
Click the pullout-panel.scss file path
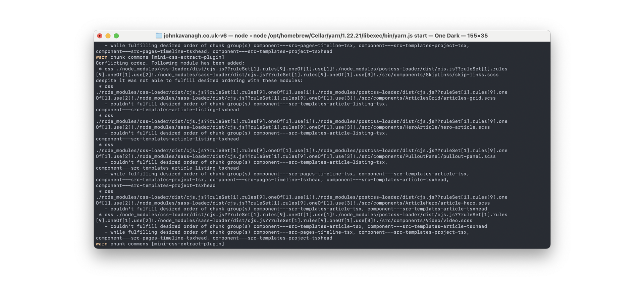click(426, 157)
